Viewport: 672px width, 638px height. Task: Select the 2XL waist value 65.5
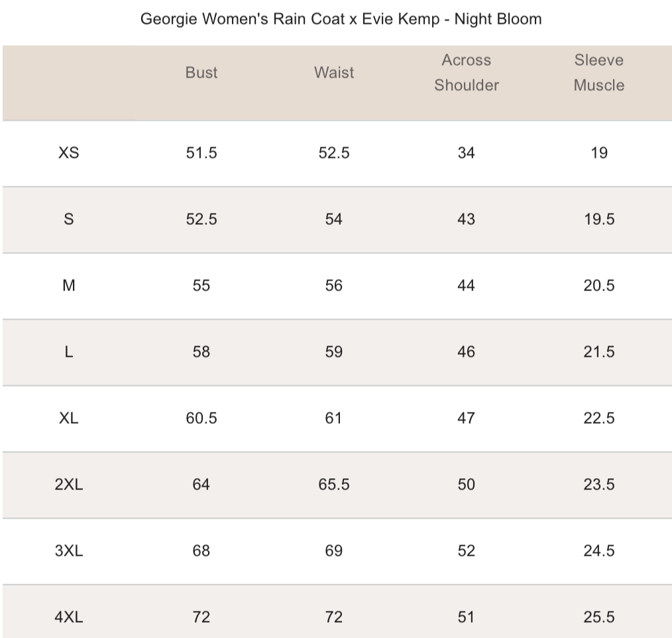pos(334,485)
